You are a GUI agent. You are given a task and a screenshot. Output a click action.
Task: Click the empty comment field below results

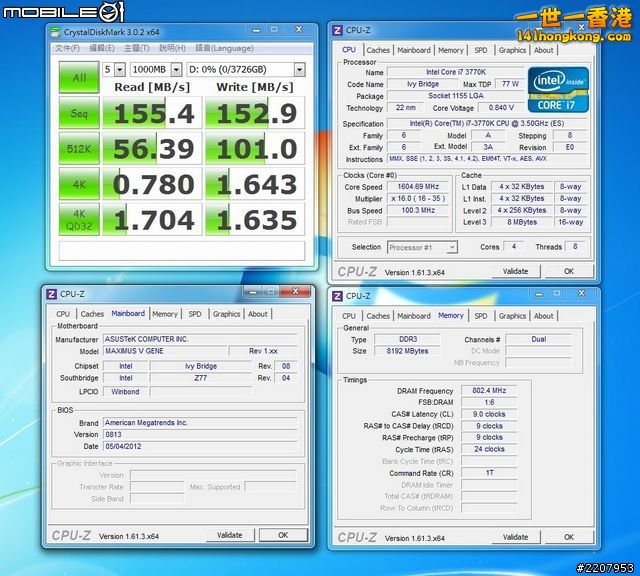click(180, 250)
